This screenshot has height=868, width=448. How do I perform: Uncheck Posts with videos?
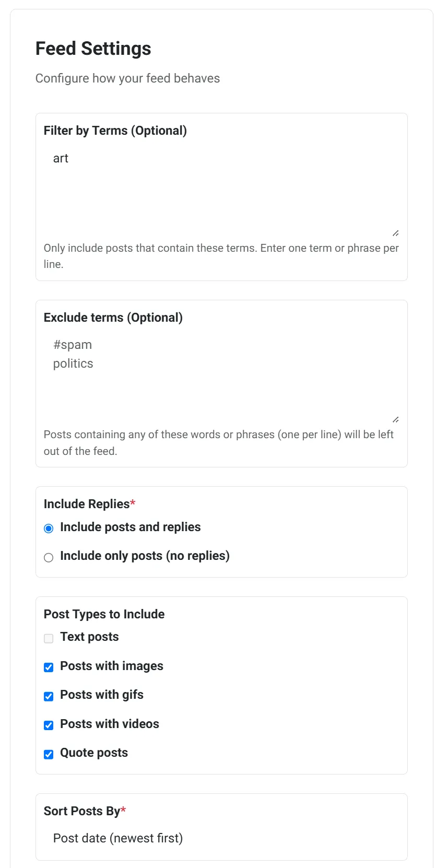(x=49, y=725)
